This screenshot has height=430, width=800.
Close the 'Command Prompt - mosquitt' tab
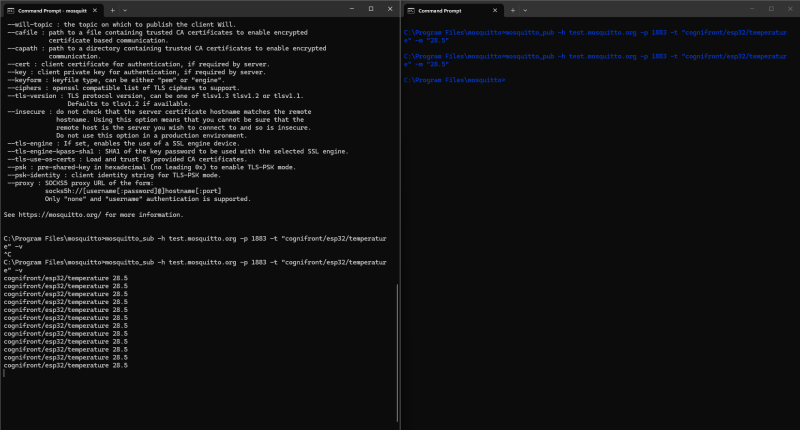point(95,10)
